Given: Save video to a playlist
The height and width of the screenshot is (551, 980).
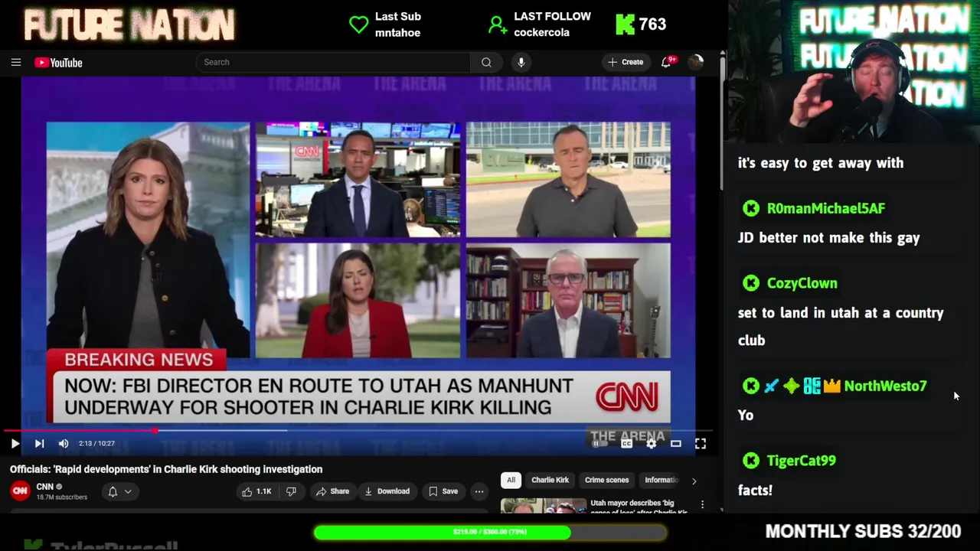Looking at the screenshot, I should pos(443,491).
